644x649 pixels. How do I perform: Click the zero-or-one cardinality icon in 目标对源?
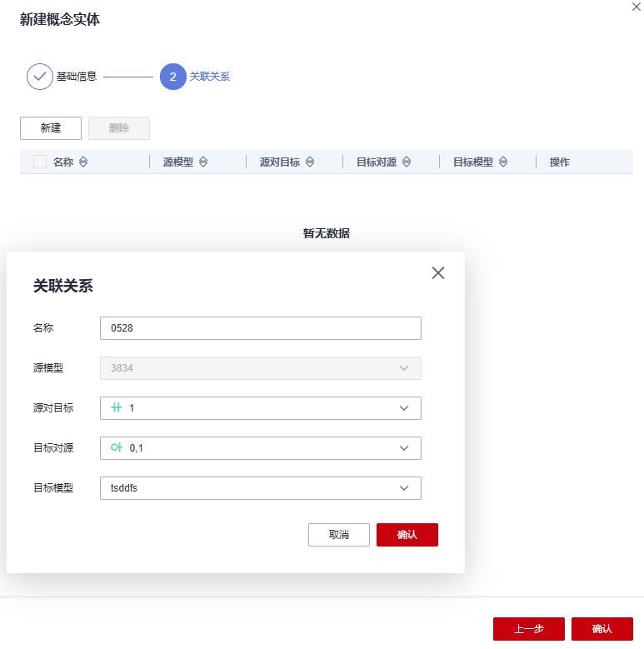(x=117, y=447)
